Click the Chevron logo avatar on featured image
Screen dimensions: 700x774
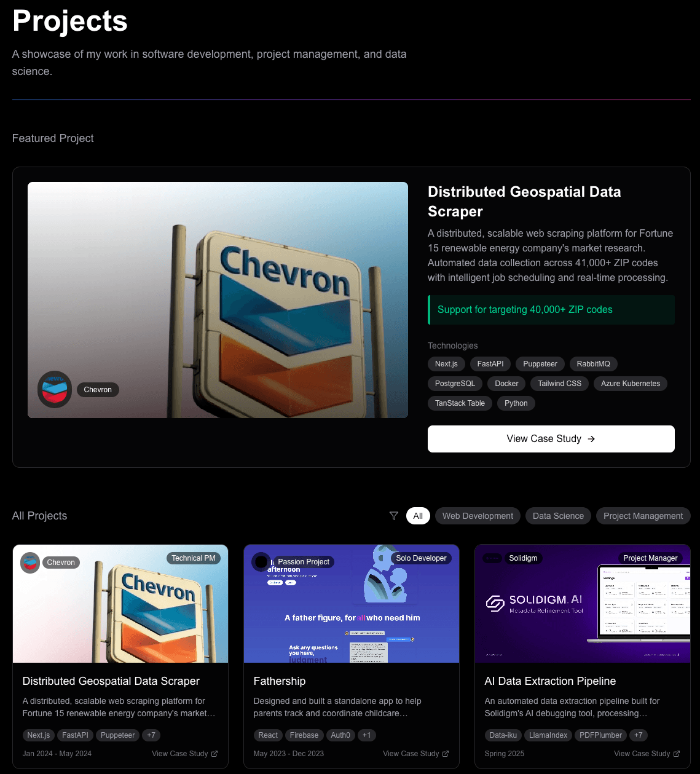point(55,389)
